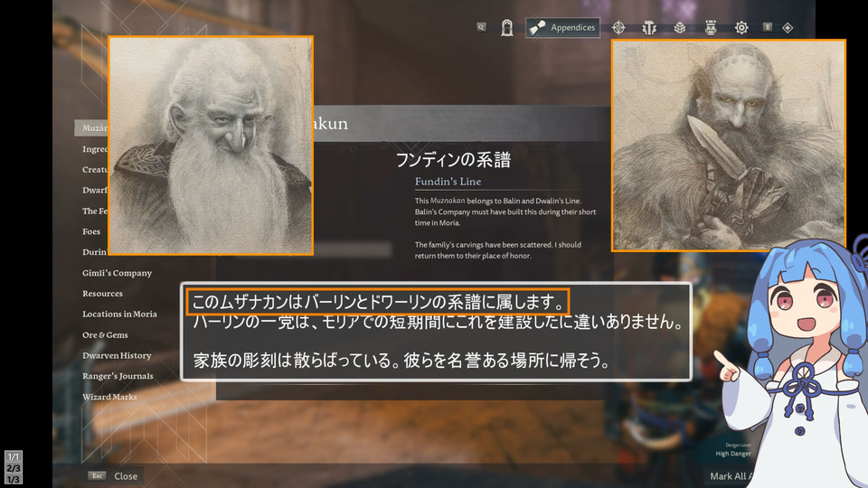868x488 pixels.
Task: Select the Wizard Marks category
Action: [x=109, y=397]
